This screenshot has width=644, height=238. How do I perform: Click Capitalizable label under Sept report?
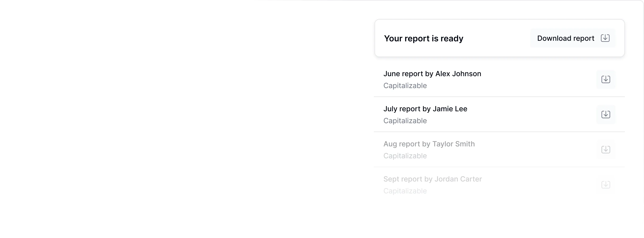(405, 191)
